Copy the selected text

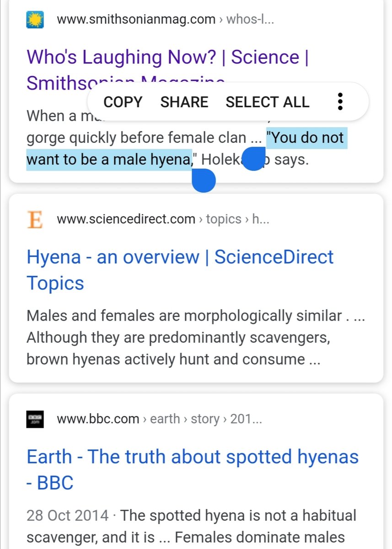pyautogui.click(x=123, y=102)
